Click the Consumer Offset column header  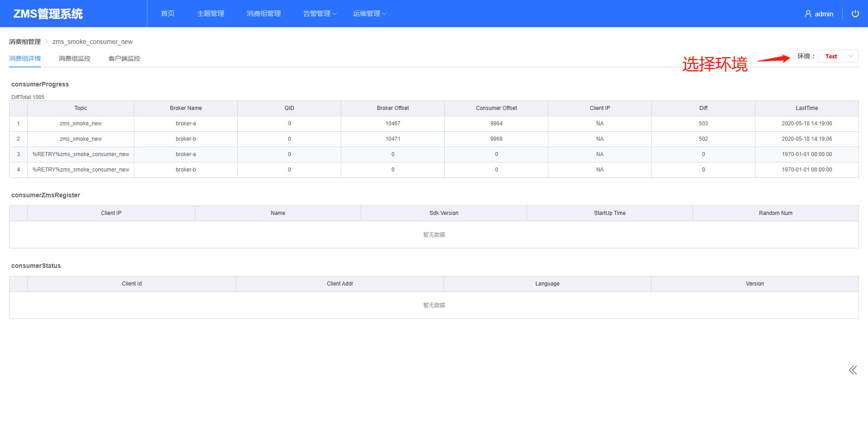coord(496,108)
